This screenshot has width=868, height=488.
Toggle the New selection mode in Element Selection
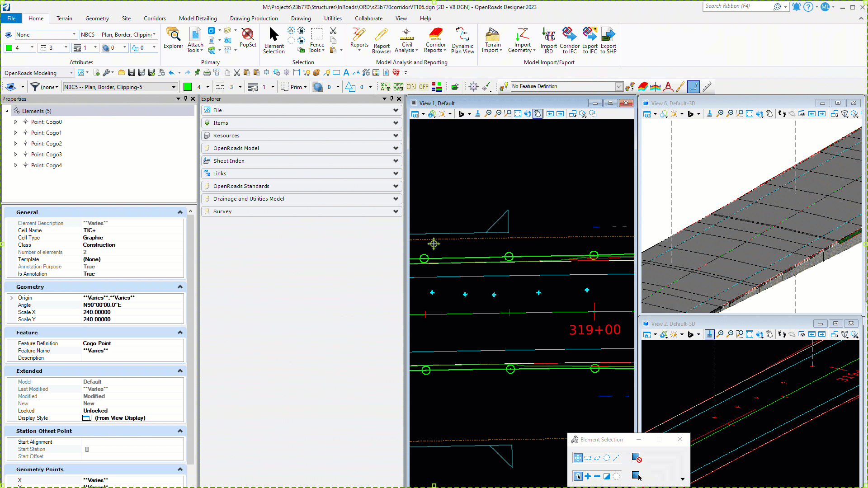coord(578,476)
